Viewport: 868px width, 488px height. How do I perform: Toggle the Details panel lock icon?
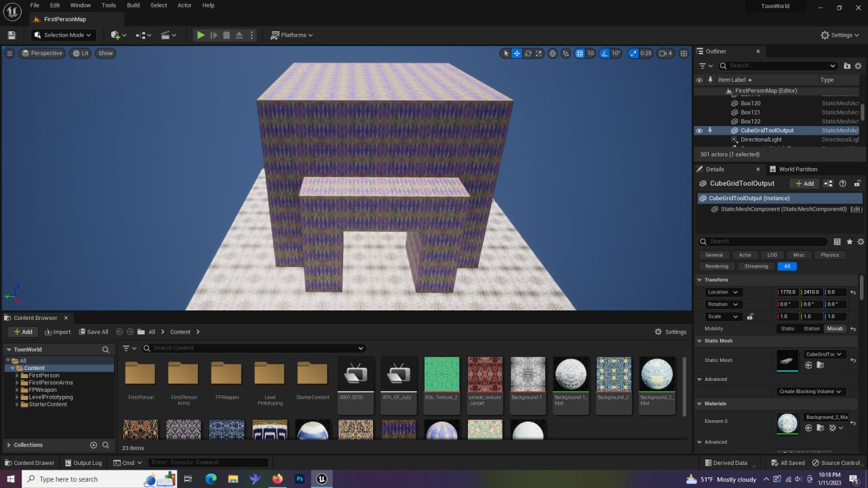857,184
